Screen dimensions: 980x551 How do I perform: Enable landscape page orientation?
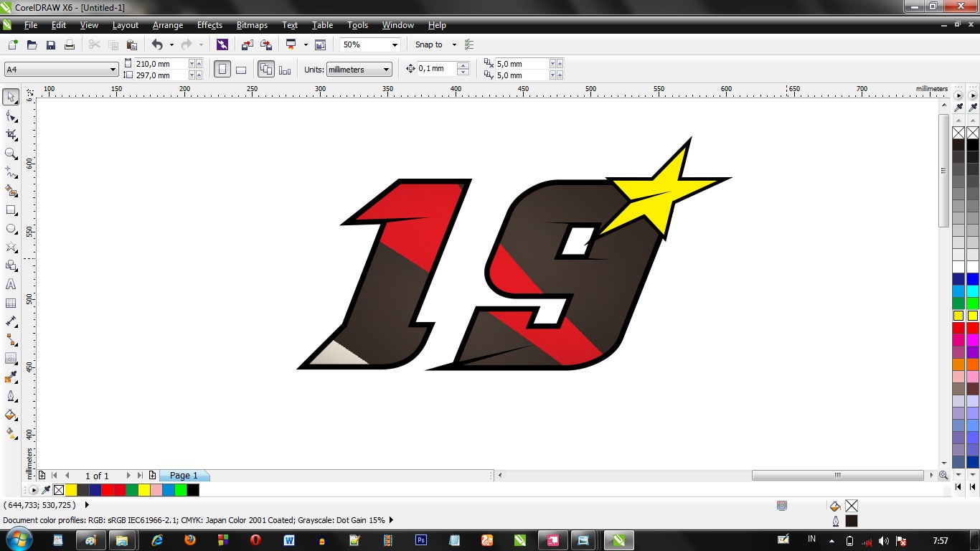(x=241, y=68)
